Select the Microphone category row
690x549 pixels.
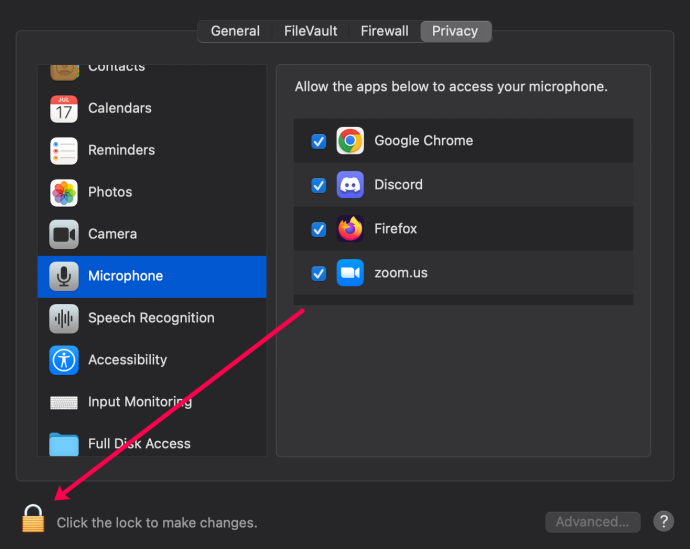pos(152,277)
